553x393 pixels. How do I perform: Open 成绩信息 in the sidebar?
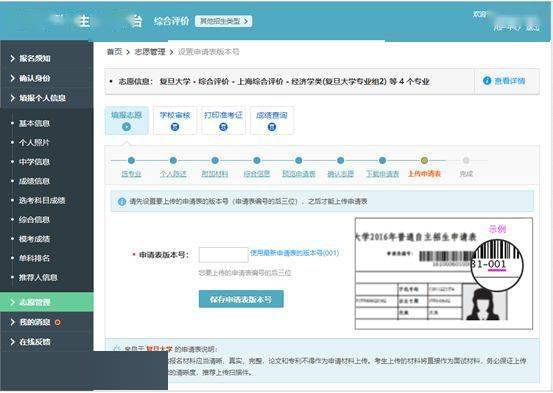[x=34, y=181]
